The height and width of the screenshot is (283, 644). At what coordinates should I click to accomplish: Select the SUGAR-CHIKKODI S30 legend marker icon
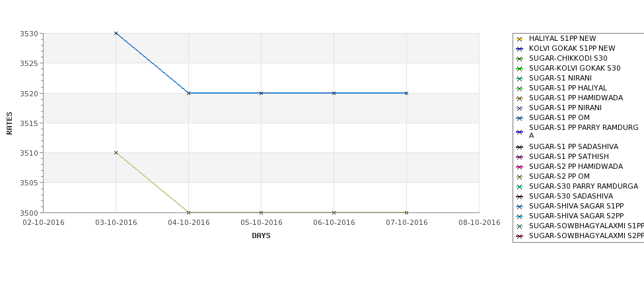point(519,59)
